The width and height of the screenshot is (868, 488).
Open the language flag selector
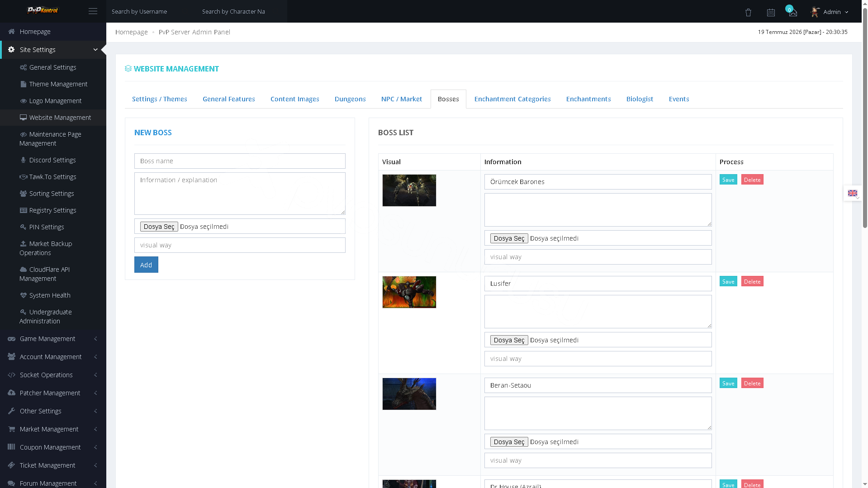click(x=853, y=193)
